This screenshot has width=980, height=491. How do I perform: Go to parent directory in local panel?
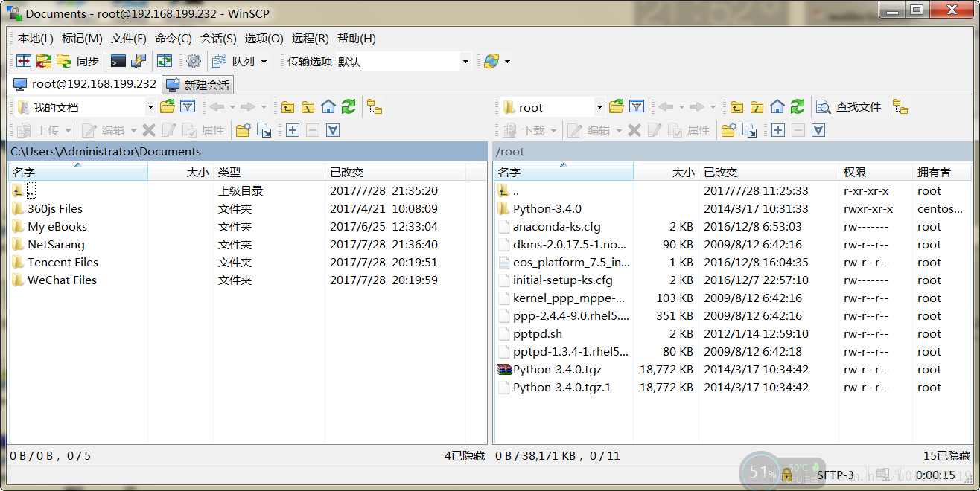(x=288, y=107)
